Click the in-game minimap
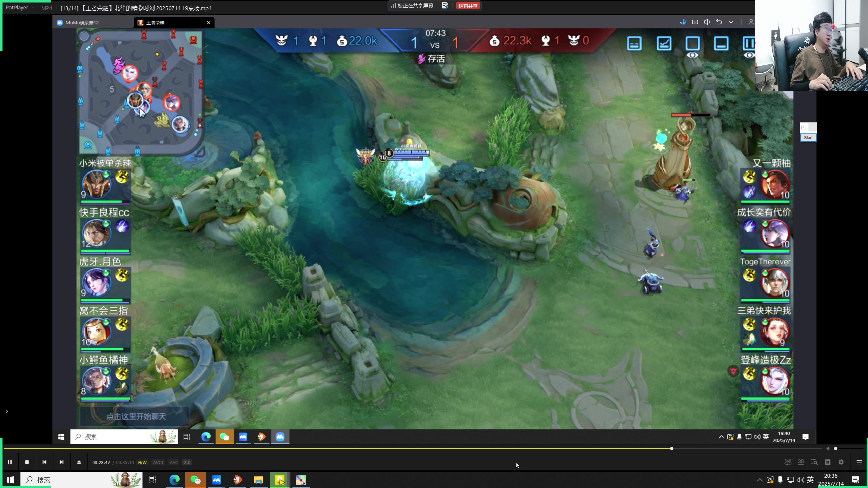The height and width of the screenshot is (488, 868). (141, 92)
